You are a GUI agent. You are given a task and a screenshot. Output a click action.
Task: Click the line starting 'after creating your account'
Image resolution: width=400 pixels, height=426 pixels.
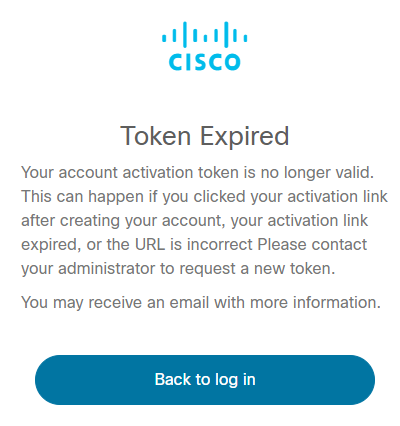pos(195,221)
